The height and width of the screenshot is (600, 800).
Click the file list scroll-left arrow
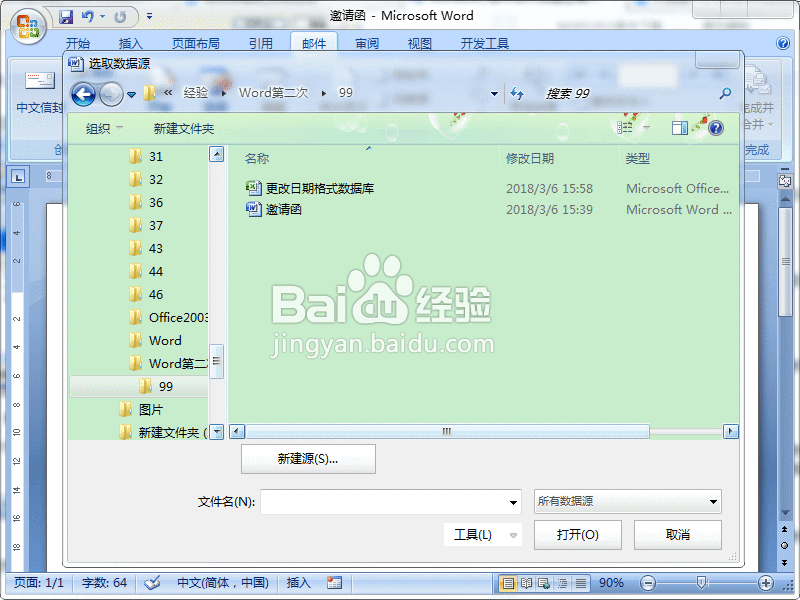[x=237, y=432]
